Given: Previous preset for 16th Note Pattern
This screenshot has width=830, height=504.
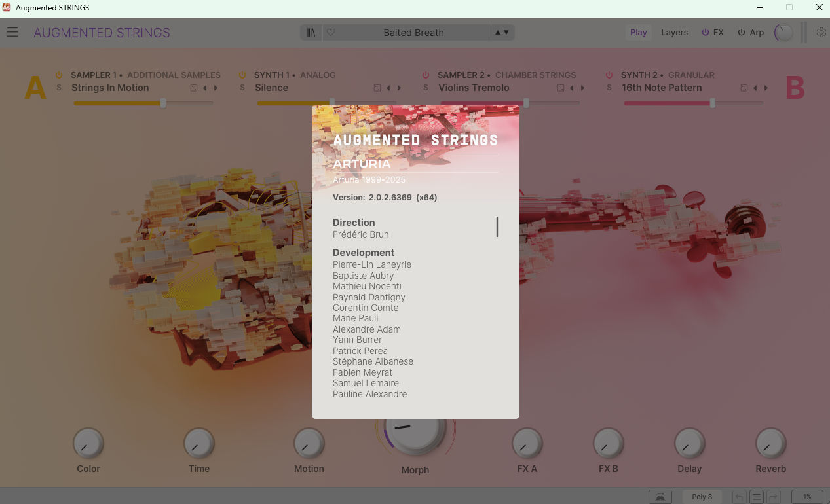Looking at the screenshot, I should (x=755, y=88).
